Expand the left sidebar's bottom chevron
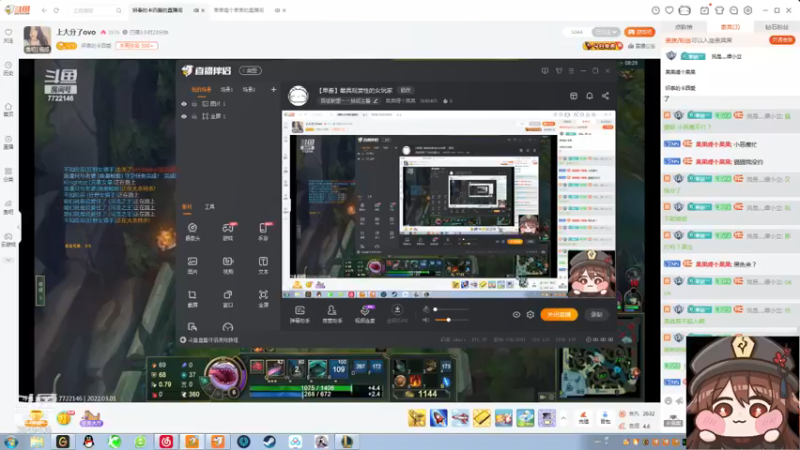The width and height of the screenshot is (800, 450). [x=8, y=260]
